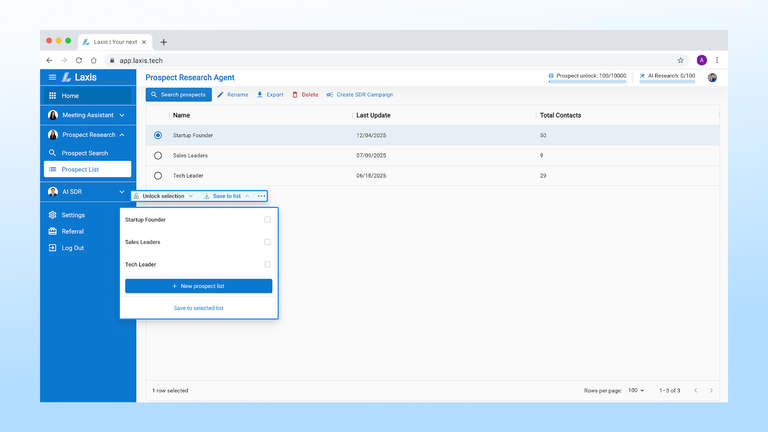This screenshot has width=768, height=432.
Task: Click the Create SDR Campaign megaphone icon
Action: 330,95
